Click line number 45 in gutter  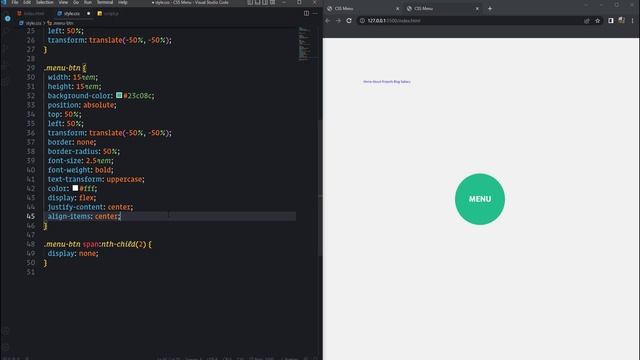[31, 216]
